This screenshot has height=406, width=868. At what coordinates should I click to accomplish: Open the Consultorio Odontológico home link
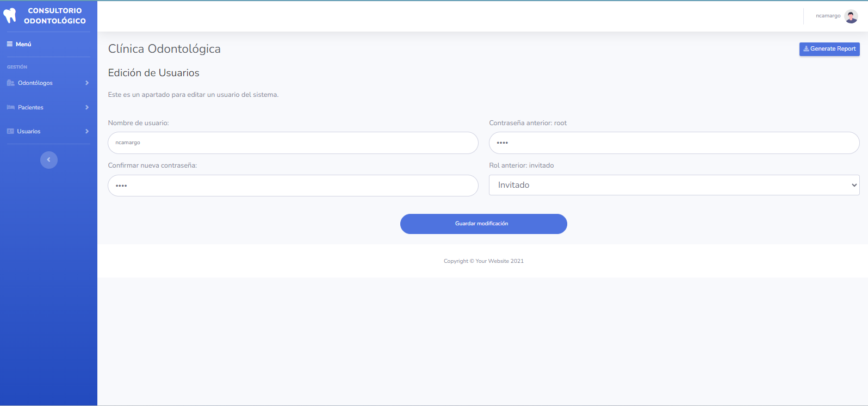coord(48,16)
